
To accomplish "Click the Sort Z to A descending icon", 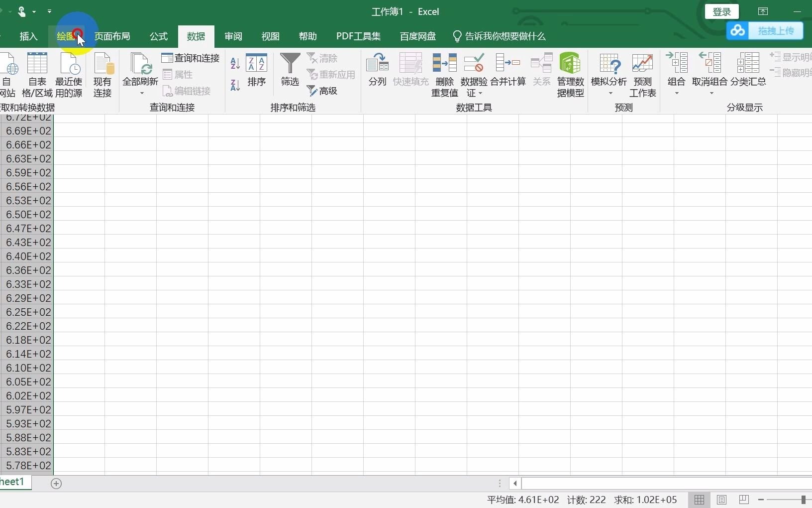I will 235,85.
